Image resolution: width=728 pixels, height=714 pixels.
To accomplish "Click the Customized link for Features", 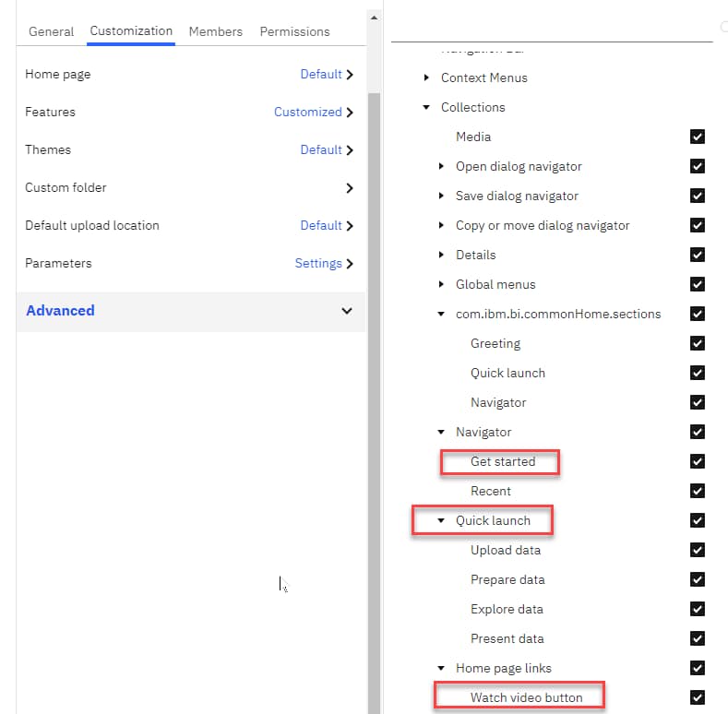I will point(307,113).
